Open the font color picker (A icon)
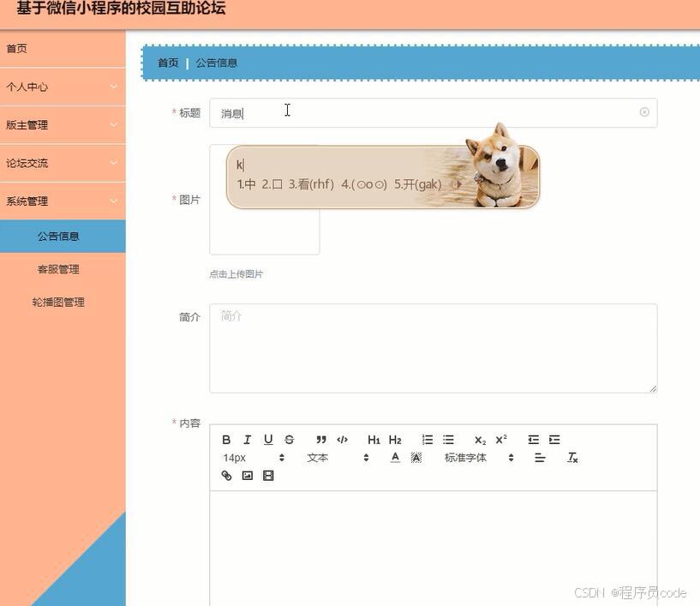 [x=394, y=457]
